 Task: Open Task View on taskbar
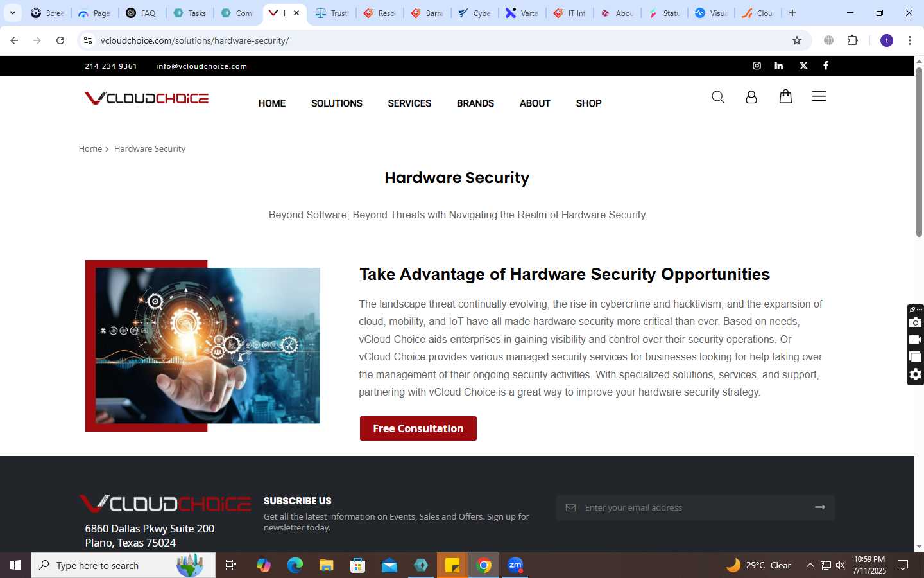(231, 565)
